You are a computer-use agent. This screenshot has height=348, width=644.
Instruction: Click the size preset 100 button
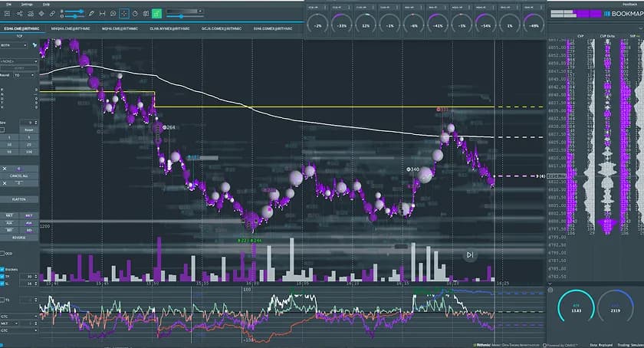[x=29, y=152]
